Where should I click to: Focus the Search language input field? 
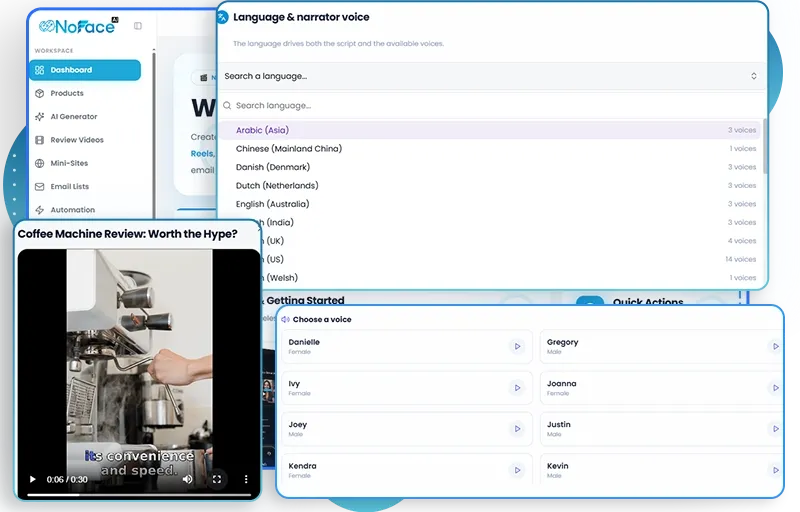coord(492,106)
